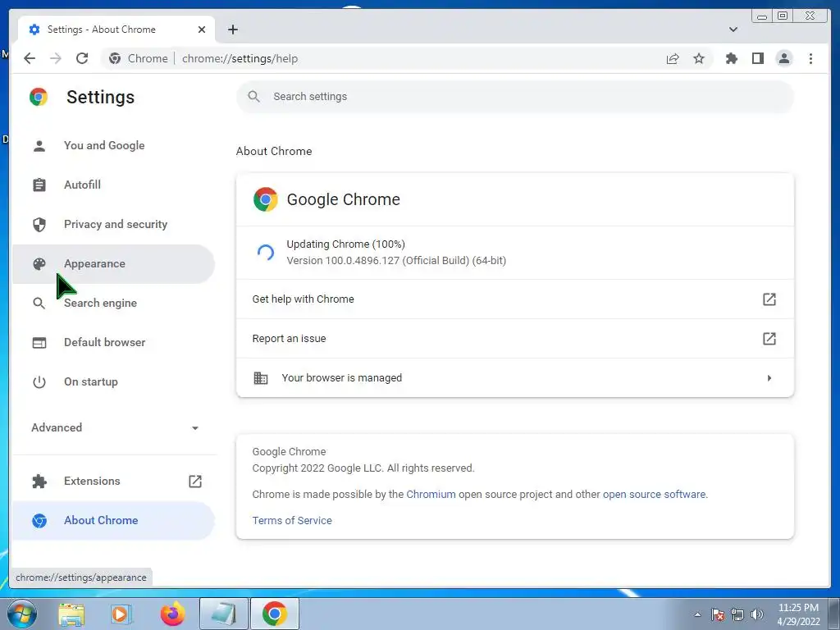This screenshot has height=630, width=840.
Task: Click the person icon beside You and Google
Action: (x=39, y=146)
